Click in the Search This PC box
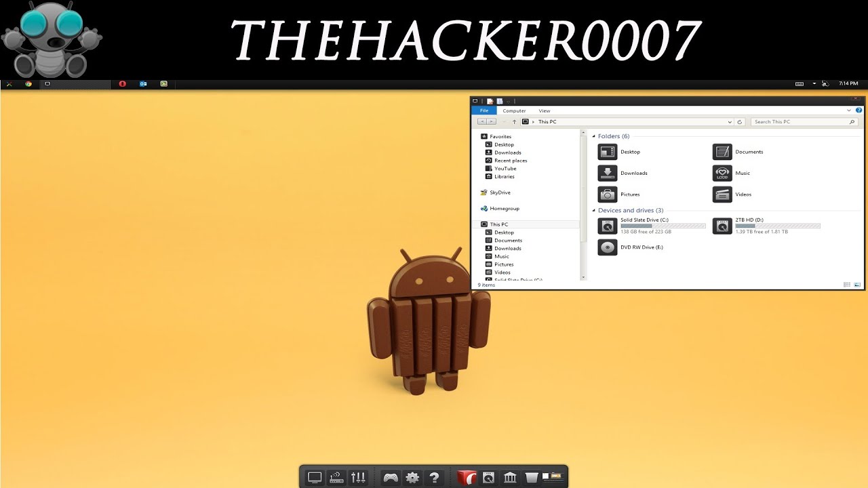The width and height of the screenshot is (868, 488). tap(804, 122)
